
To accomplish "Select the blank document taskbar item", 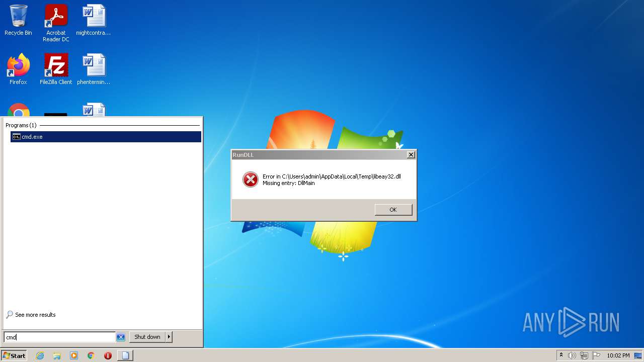I will [125, 355].
